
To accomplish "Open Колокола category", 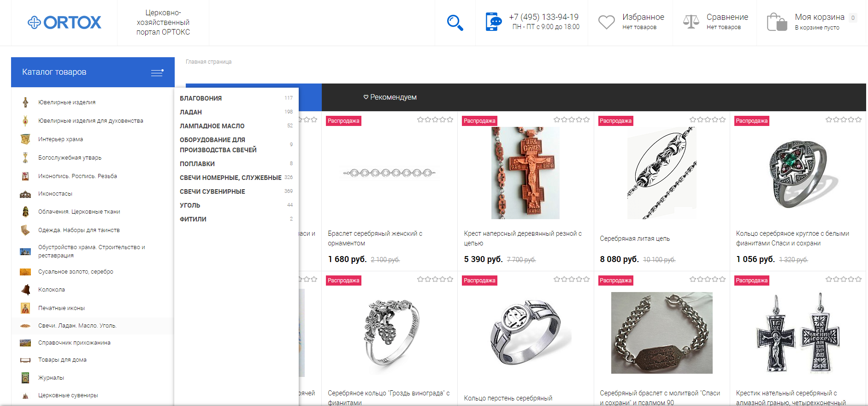I will pyautogui.click(x=52, y=290).
